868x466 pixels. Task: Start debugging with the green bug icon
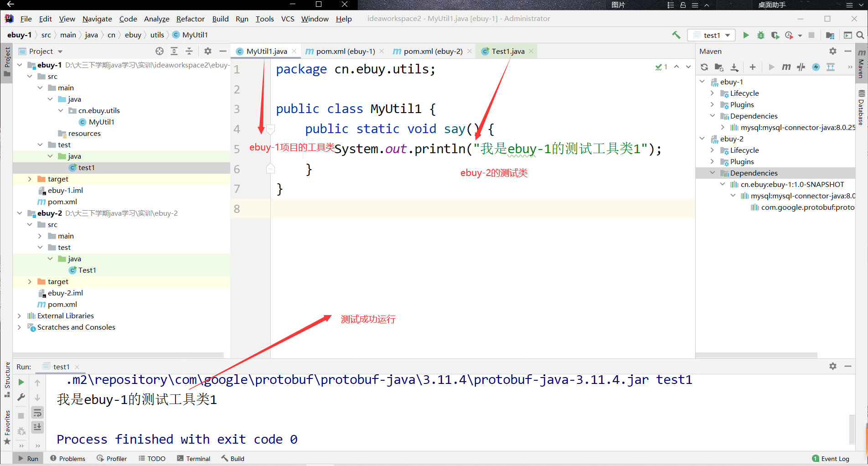click(x=760, y=35)
